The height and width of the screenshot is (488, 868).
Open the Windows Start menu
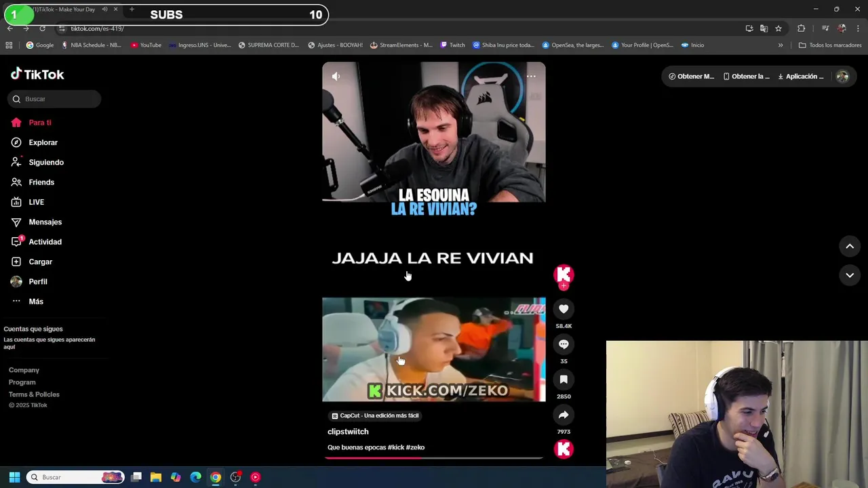click(14, 477)
